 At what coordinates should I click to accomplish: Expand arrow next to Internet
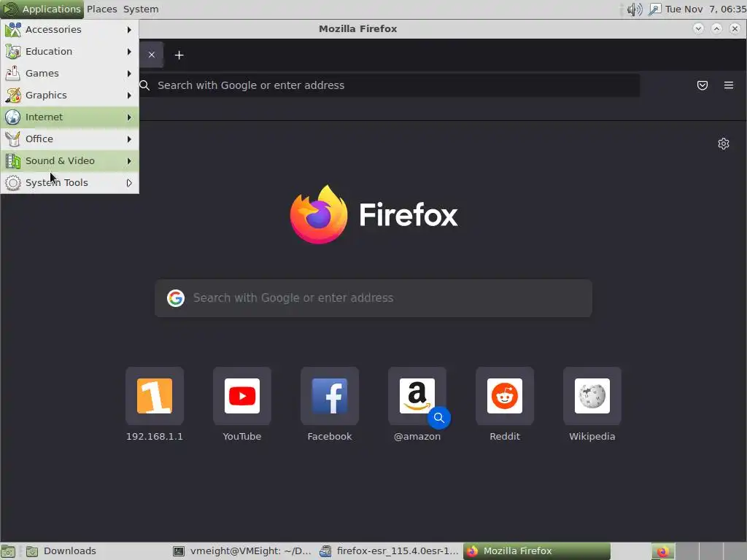point(129,117)
